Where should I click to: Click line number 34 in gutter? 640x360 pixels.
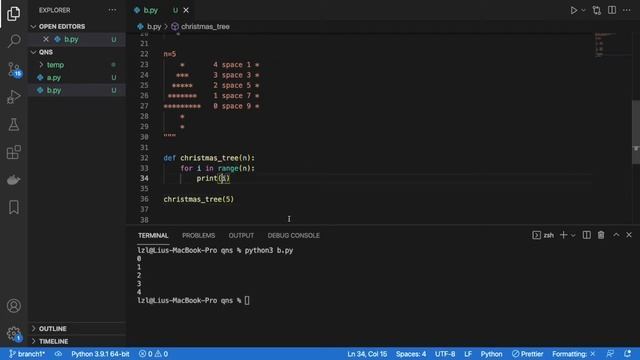[144, 178]
